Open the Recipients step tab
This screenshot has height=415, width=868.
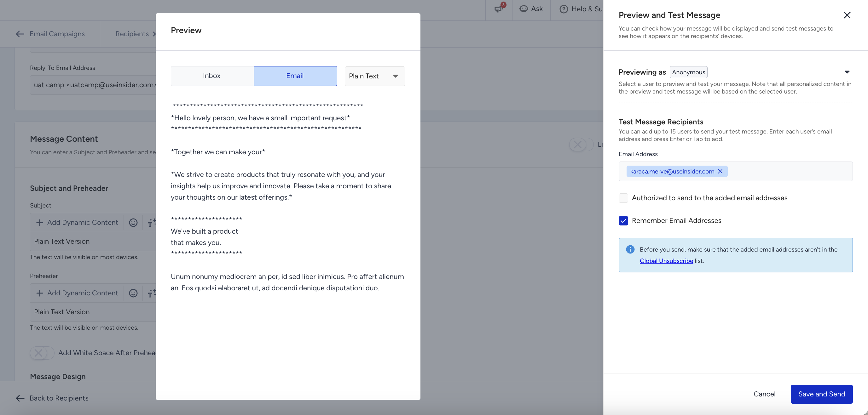(x=132, y=34)
